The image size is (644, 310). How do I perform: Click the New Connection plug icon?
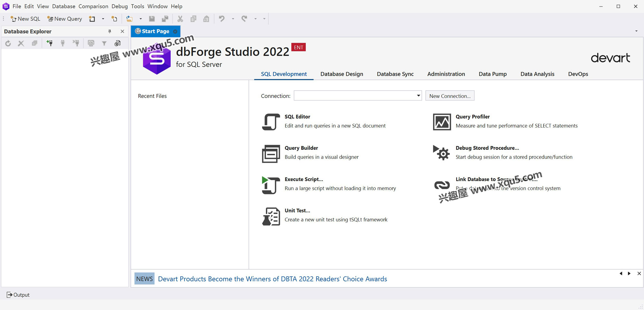50,43
